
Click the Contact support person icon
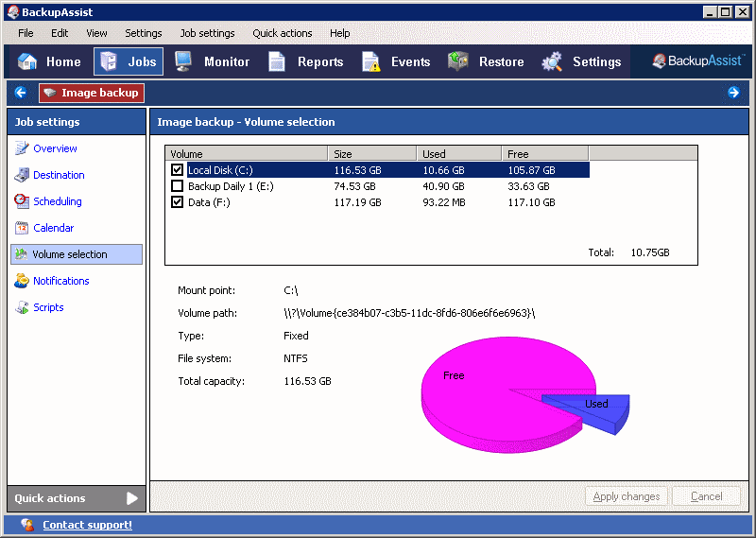pyautogui.click(x=27, y=525)
